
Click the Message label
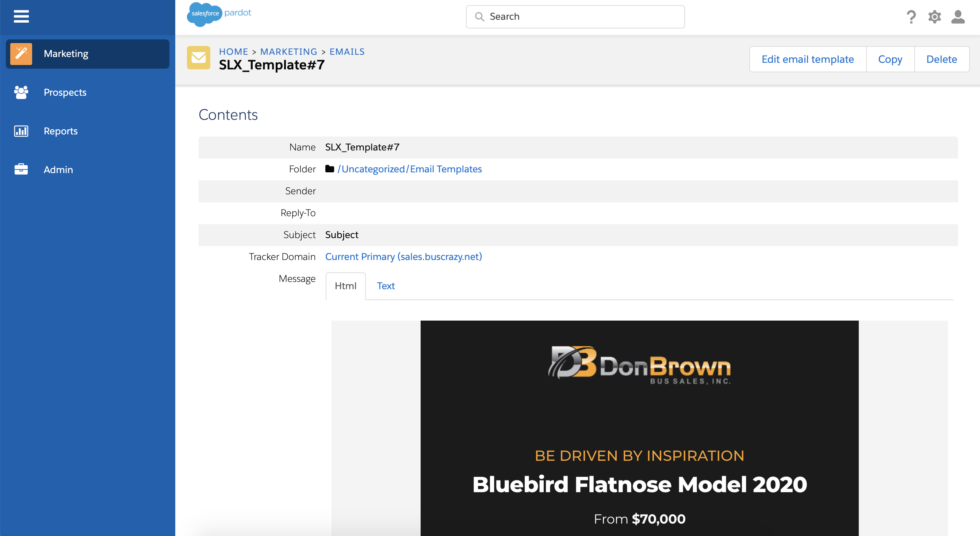[297, 279]
